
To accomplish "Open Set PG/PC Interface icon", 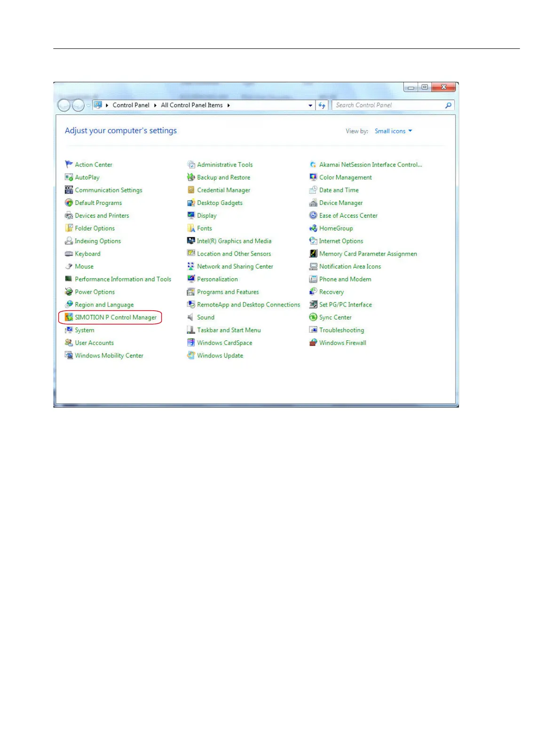I will tap(313, 305).
